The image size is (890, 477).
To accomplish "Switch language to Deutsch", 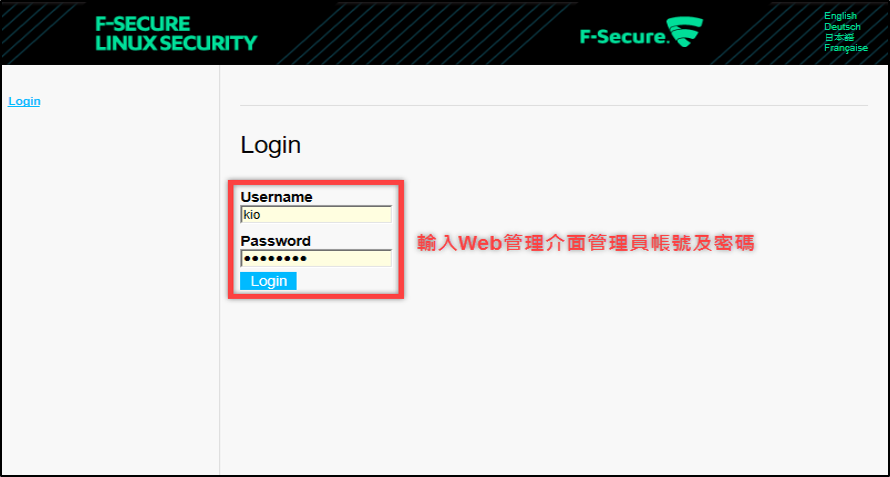I will [842, 27].
